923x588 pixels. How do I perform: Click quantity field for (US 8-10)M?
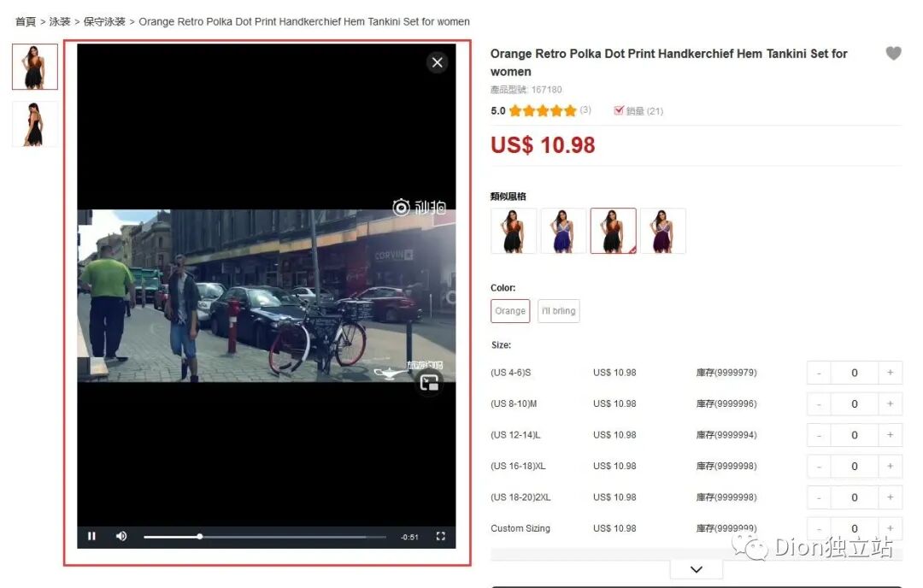854,403
